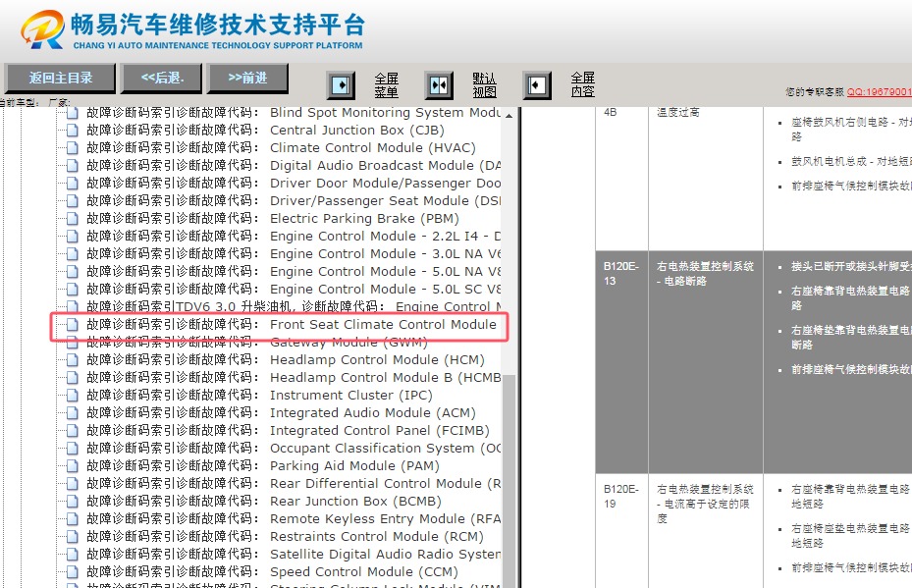912x588 pixels.
Task: Select the B120E-19 fault code cell
Action: [x=621, y=531]
